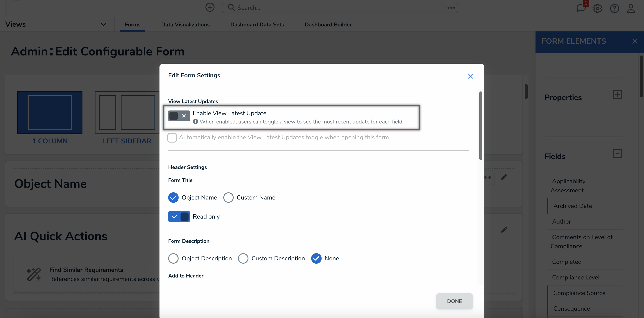Click the plus circle create icon

click(x=210, y=8)
